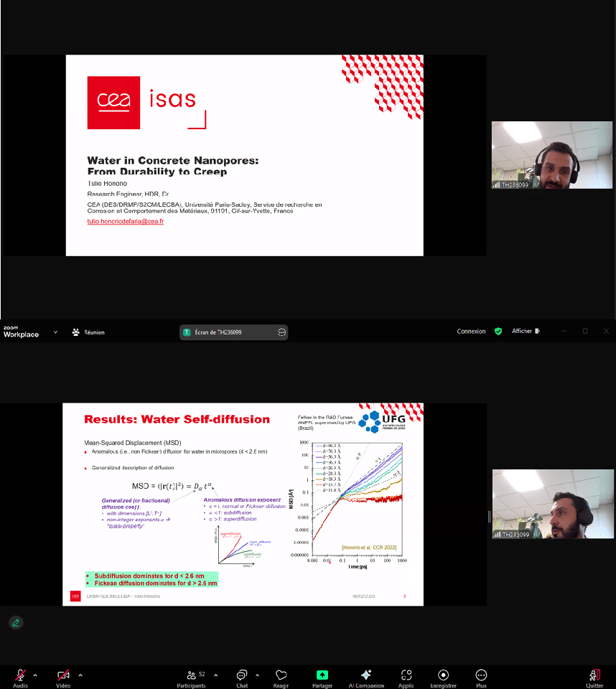Open the Chat panel
The width and height of the screenshot is (616, 689).
pos(242,678)
